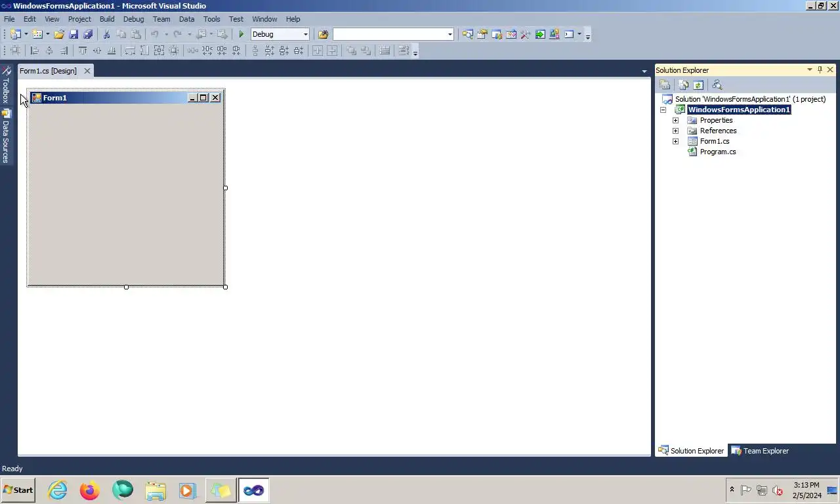Click the Align Tops layout icon

pyautogui.click(x=83, y=51)
